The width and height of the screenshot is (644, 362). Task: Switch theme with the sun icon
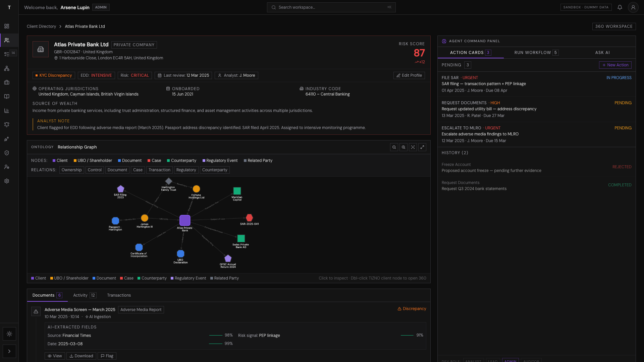(9, 334)
